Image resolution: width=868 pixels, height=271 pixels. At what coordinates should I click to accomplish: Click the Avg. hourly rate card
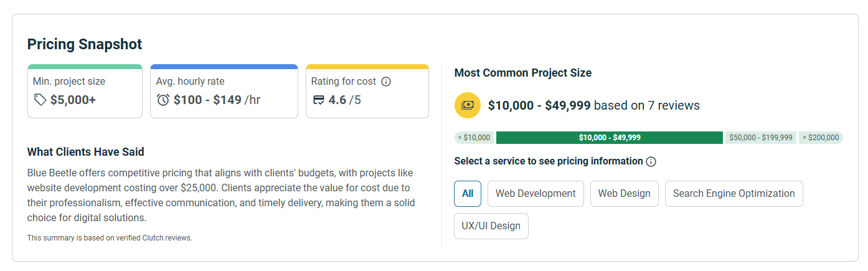224,91
